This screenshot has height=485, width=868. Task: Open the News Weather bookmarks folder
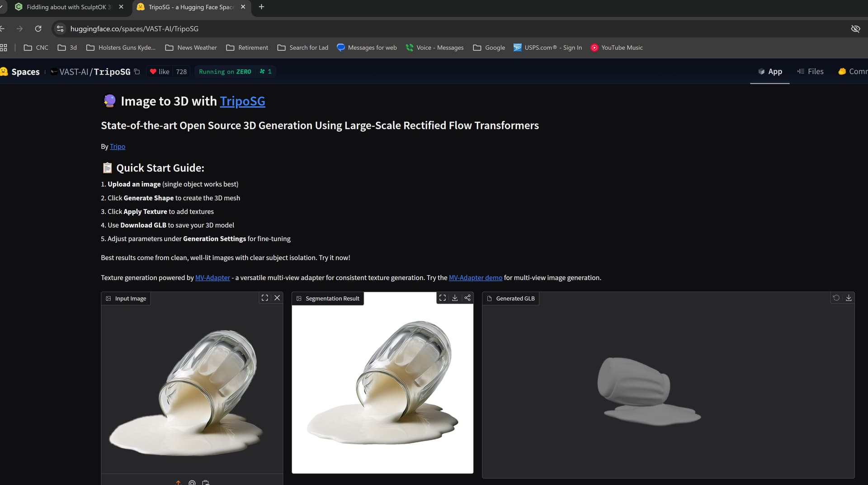(x=191, y=48)
